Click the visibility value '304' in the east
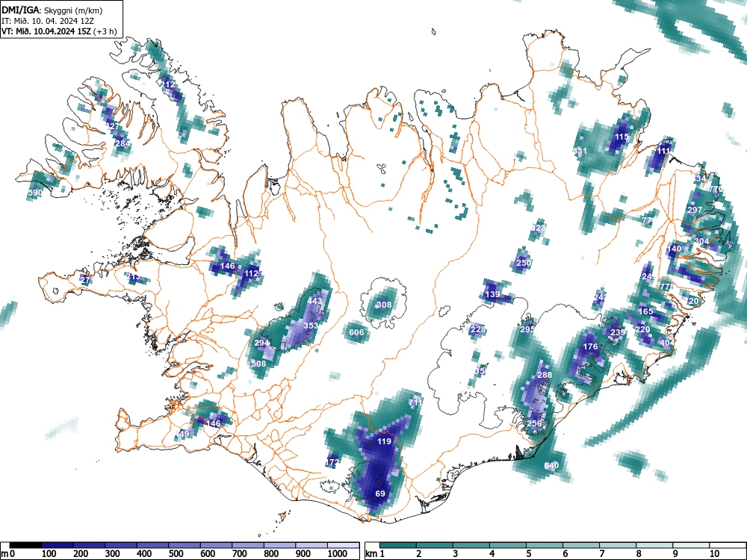The height and width of the screenshot is (560, 747). point(701,241)
